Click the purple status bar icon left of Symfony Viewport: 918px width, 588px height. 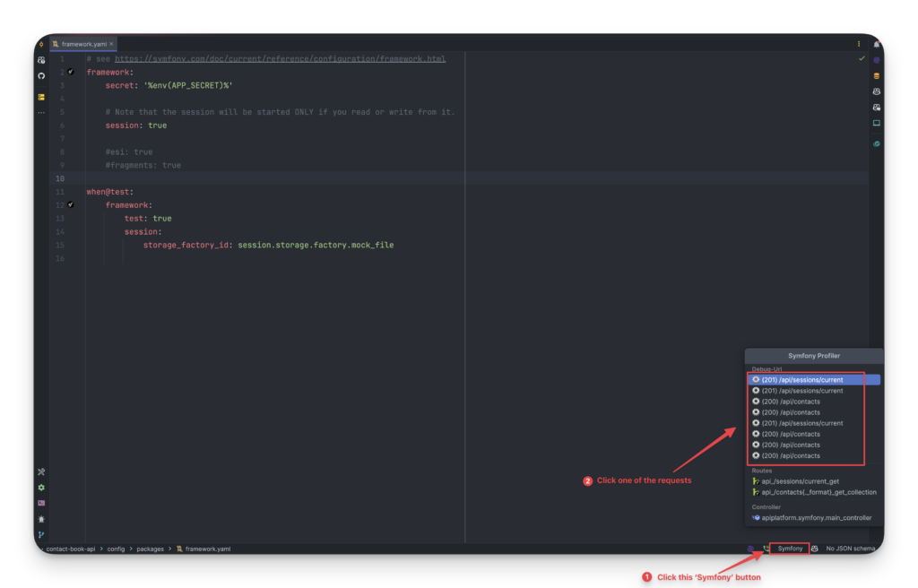pos(750,549)
